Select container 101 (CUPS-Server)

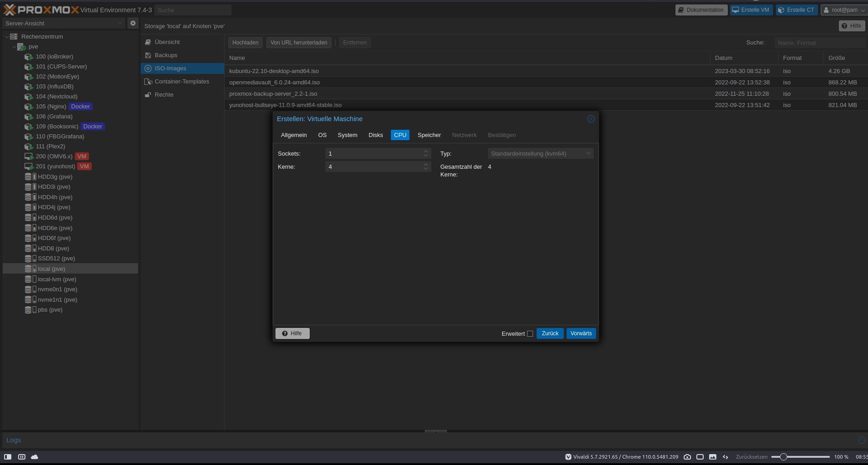point(61,67)
